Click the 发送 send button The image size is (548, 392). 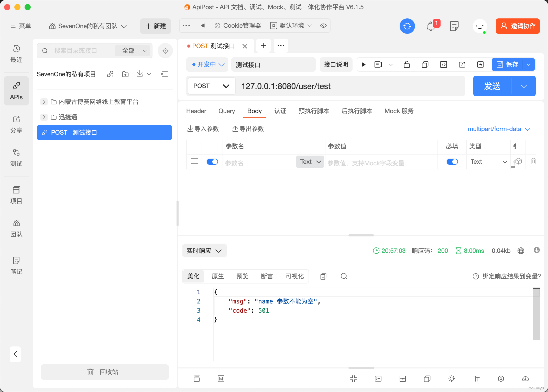coord(492,86)
